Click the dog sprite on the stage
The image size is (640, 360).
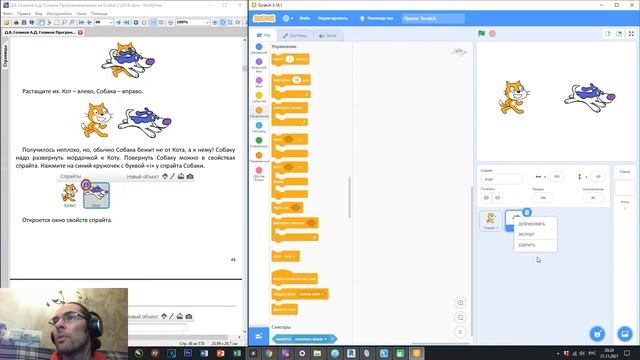coord(590,97)
